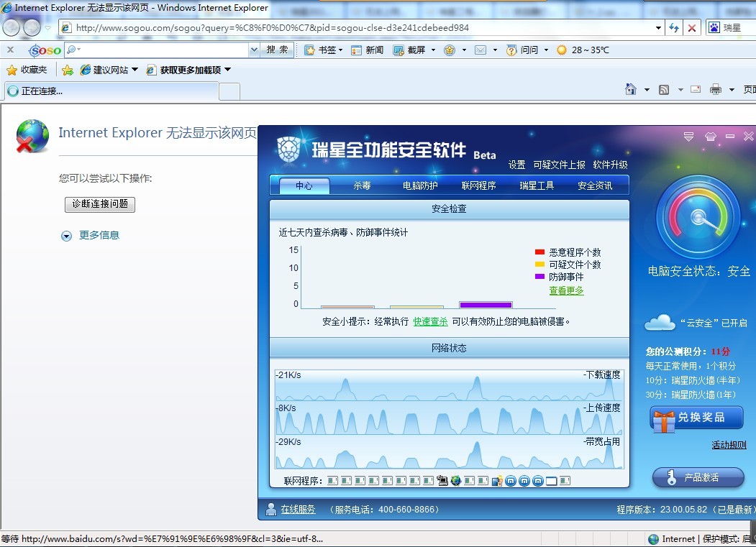Open the Home button dropdown arrow
The height and width of the screenshot is (547, 756).
[647, 90]
